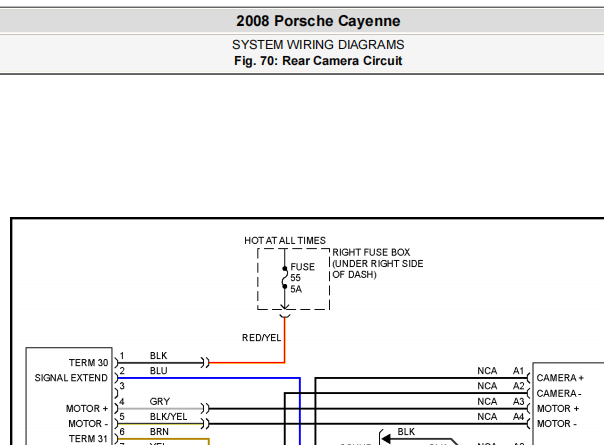
Task: Click the "(UNDER RIGHT SIDE" note line
Action: click(378, 264)
